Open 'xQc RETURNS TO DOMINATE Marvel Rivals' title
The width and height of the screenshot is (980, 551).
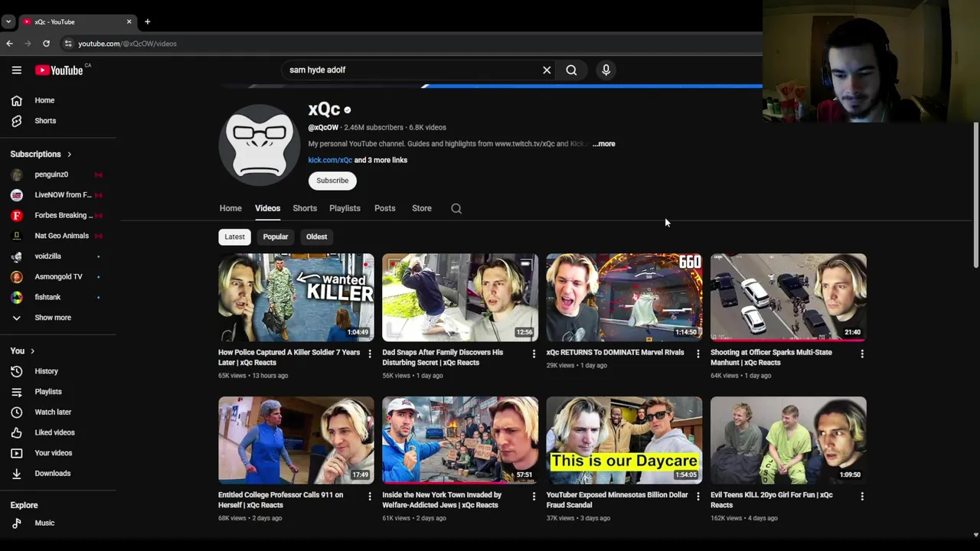[615, 353]
